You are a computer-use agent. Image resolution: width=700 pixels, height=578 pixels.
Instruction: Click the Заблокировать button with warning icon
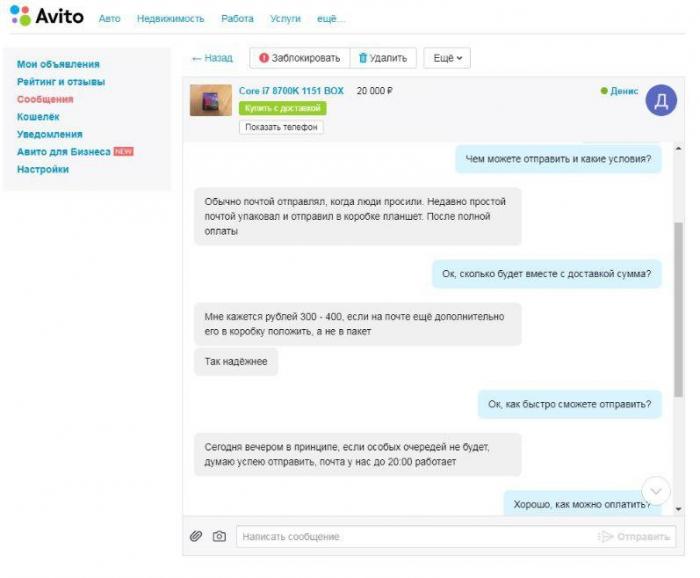(300, 58)
